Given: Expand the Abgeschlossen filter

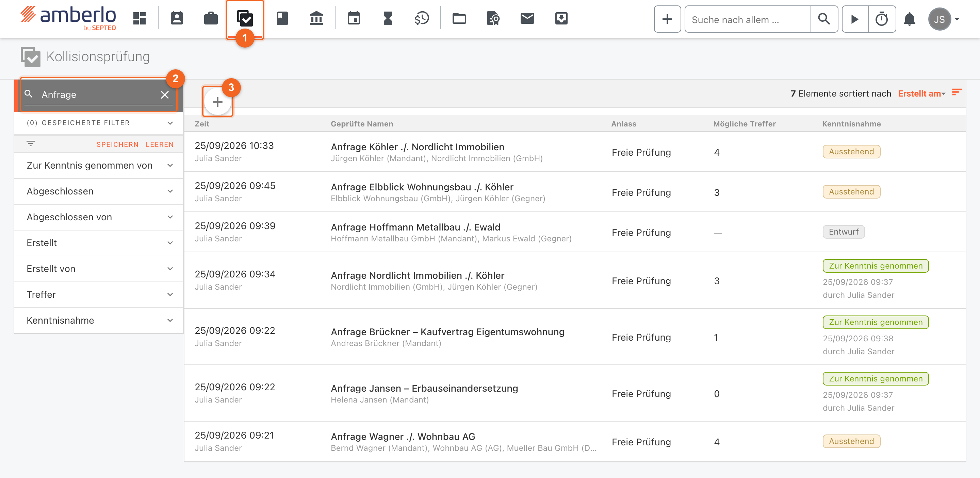Looking at the screenshot, I should tap(99, 191).
